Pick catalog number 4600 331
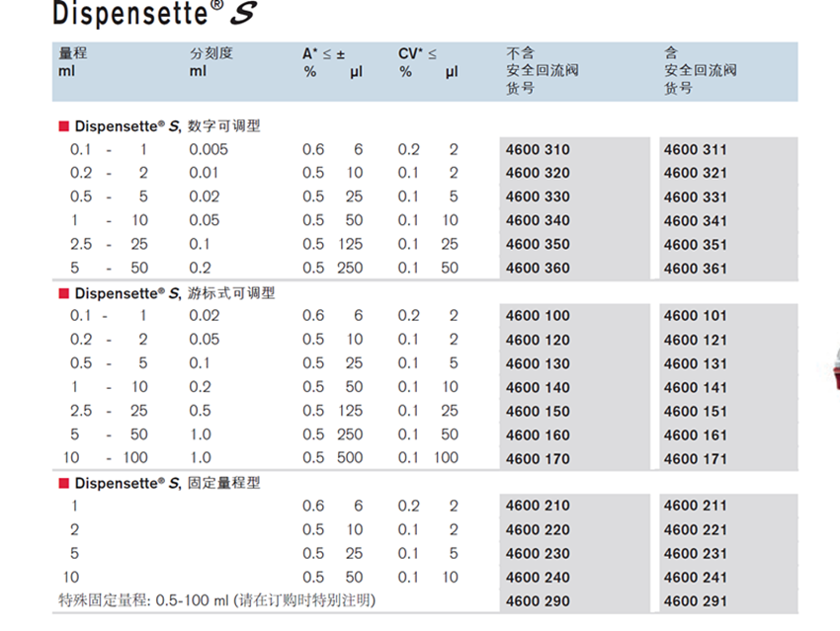This screenshot has height=631, width=840. coord(696,197)
